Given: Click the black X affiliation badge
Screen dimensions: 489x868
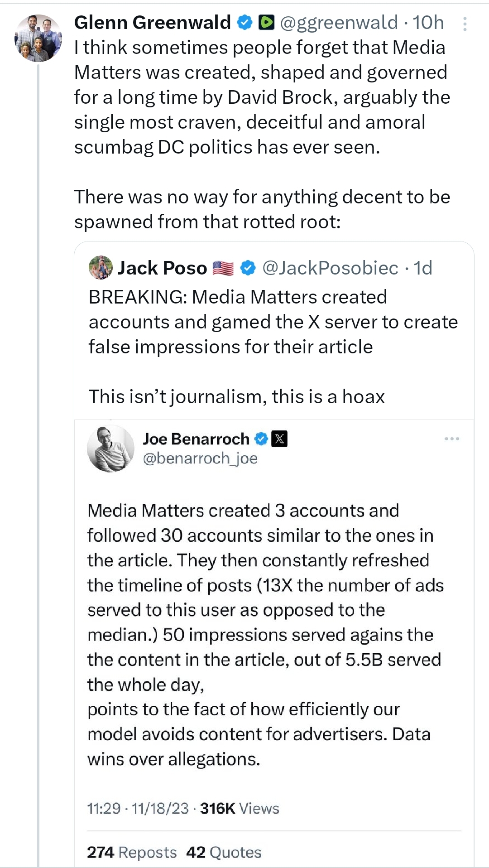Looking at the screenshot, I should coord(279,439).
